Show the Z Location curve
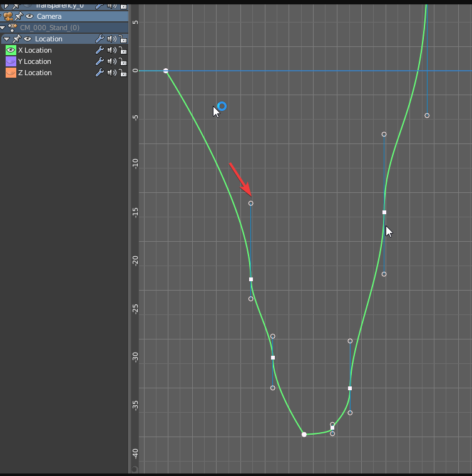Screen dimensions: 472x476 pos(11,73)
